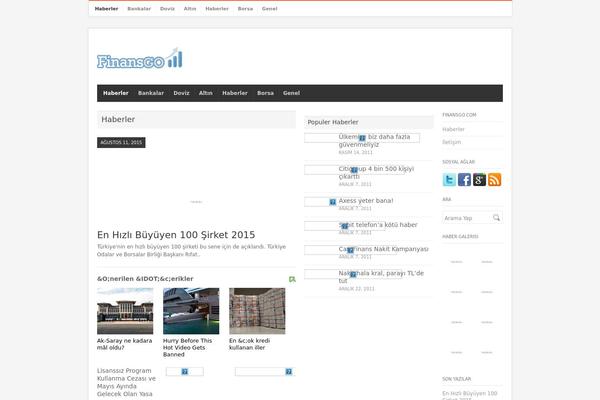Click the search magnifier icon
600x400 pixels.
[496, 218]
